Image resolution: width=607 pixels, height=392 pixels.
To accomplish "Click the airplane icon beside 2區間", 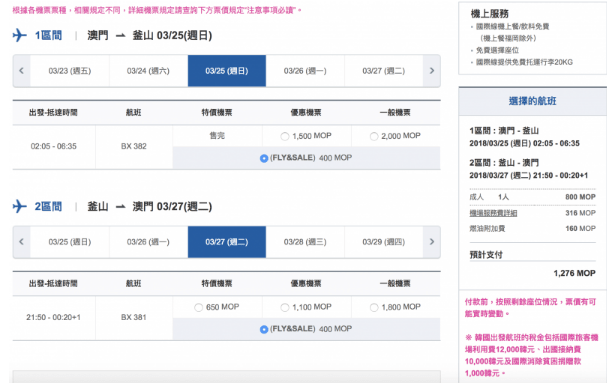I will pyautogui.click(x=20, y=206).
